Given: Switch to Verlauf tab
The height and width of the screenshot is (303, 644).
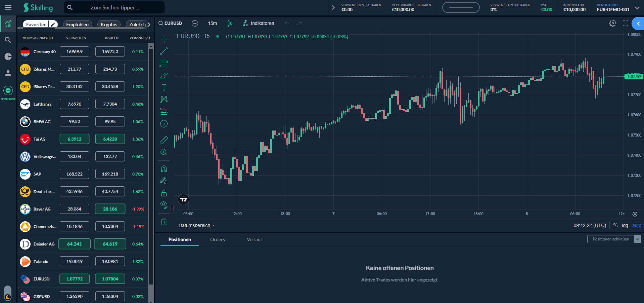Looking at the screenshot, I should pos(254,239).
